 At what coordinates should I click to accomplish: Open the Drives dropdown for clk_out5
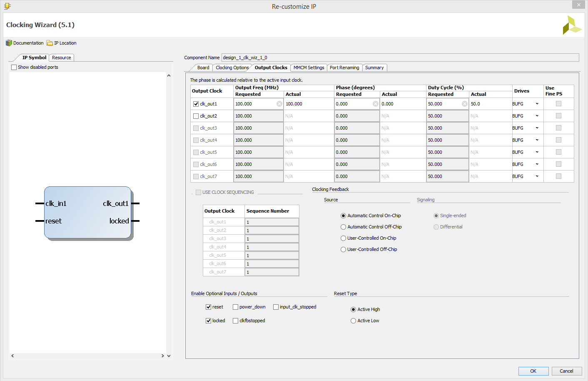(537, 152)
